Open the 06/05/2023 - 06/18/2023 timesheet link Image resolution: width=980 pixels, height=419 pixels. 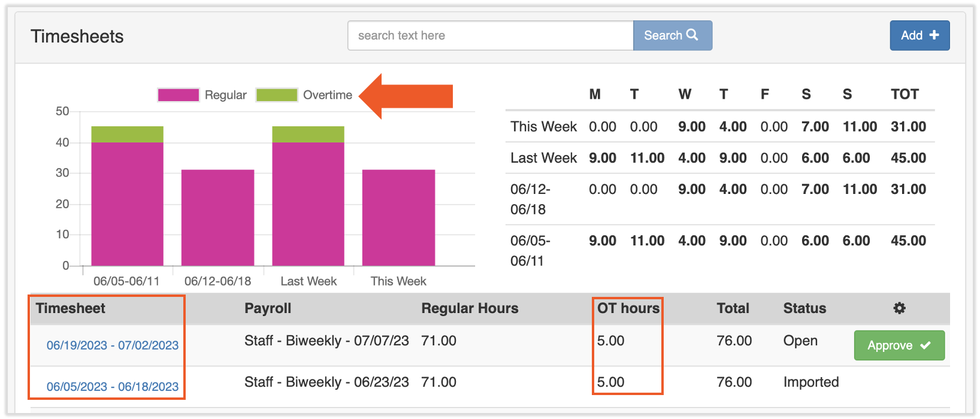(x=113, y=387)
